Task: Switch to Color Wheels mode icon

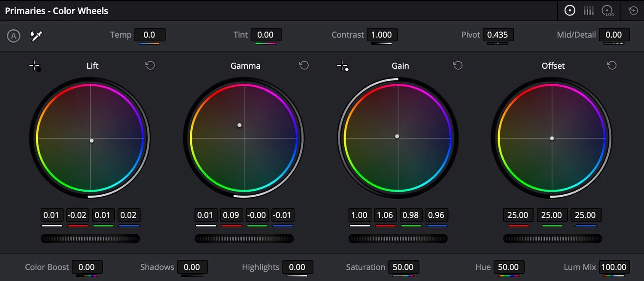Action: (x=570, y=11)
